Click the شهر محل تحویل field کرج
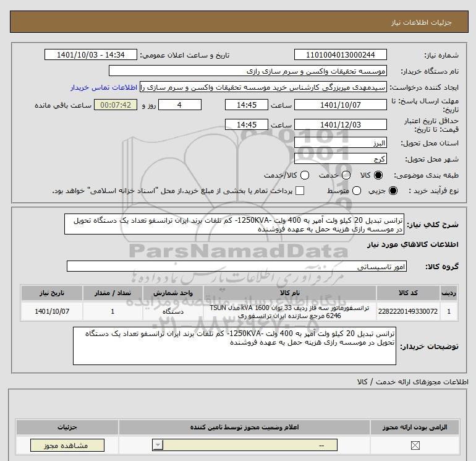Image resolution: width=476 pixels, height=461 pixels. coord(340,158)
